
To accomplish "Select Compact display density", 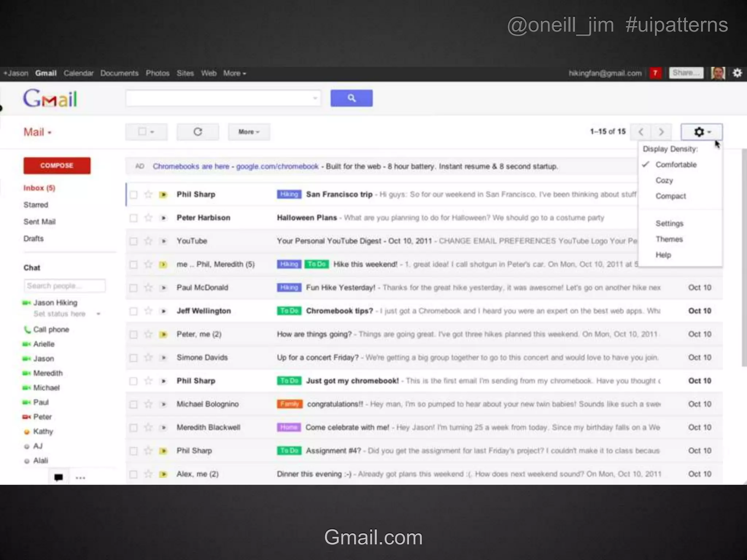I will pyautogui.click(x=671, y=196).
